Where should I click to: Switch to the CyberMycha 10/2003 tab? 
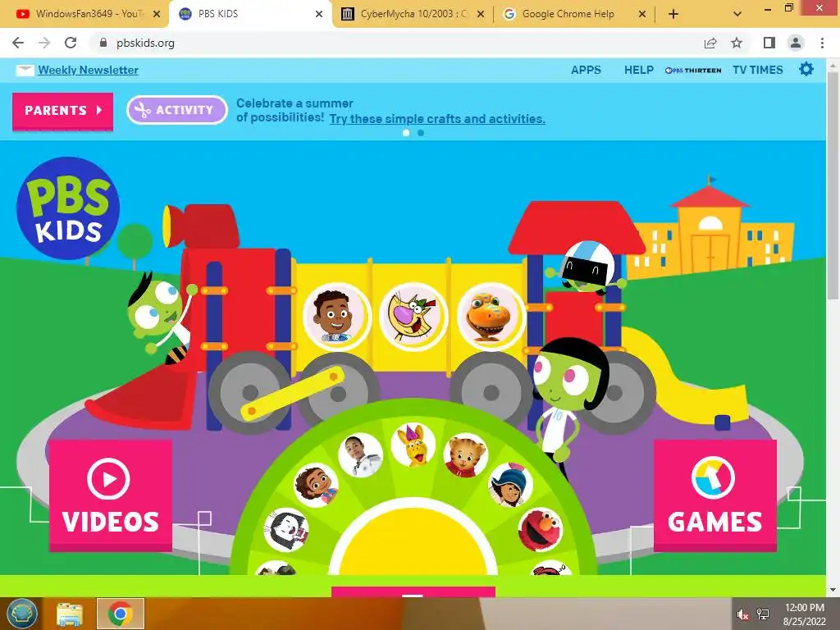(x=412, y=14)
